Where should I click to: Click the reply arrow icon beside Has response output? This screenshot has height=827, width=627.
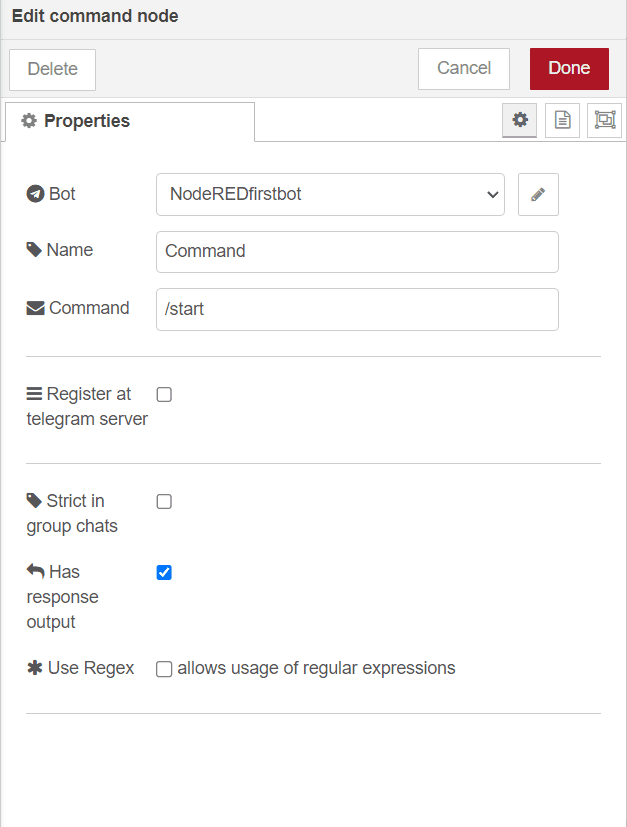point(33,571)
